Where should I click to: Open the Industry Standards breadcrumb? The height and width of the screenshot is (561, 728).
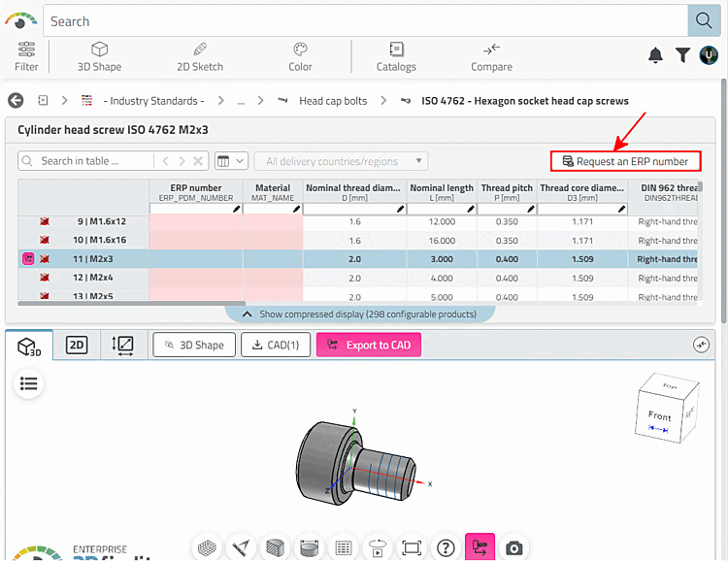tap(153, 101)
